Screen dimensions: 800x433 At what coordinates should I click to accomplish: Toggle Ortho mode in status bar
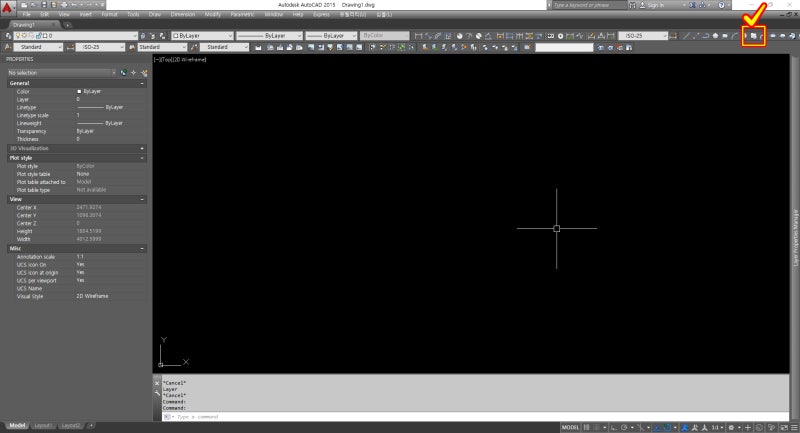614,427
